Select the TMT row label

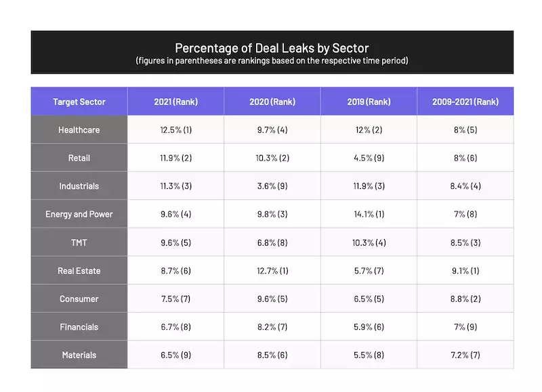[x=79, y=242]
